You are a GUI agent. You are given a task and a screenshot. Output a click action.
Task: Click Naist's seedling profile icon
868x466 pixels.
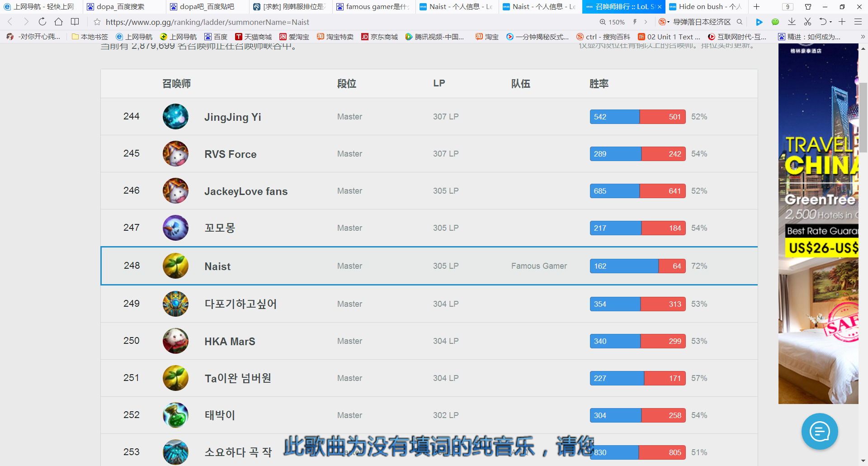pos(175,266)
